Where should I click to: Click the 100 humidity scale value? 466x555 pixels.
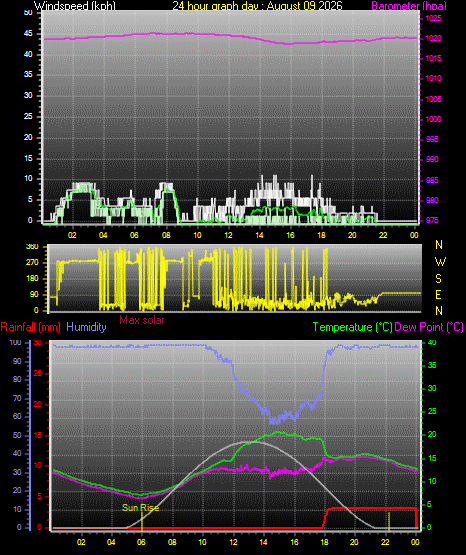15,342
